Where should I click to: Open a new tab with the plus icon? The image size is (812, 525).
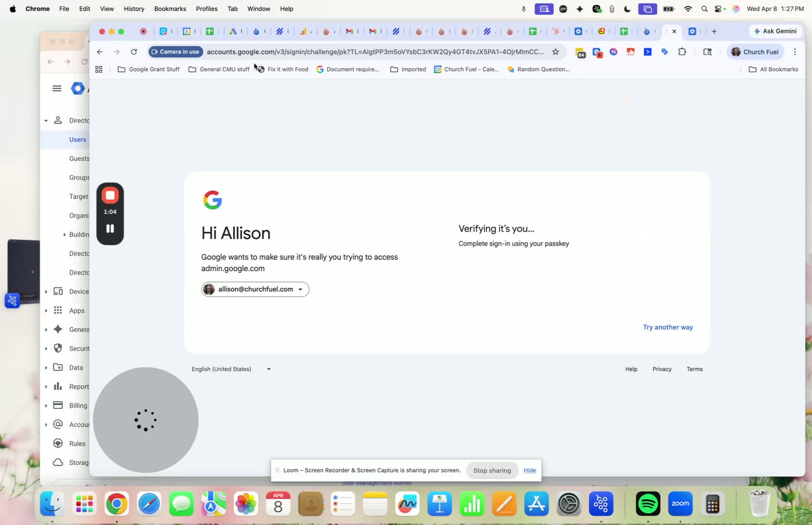click(x=714, y=31)
